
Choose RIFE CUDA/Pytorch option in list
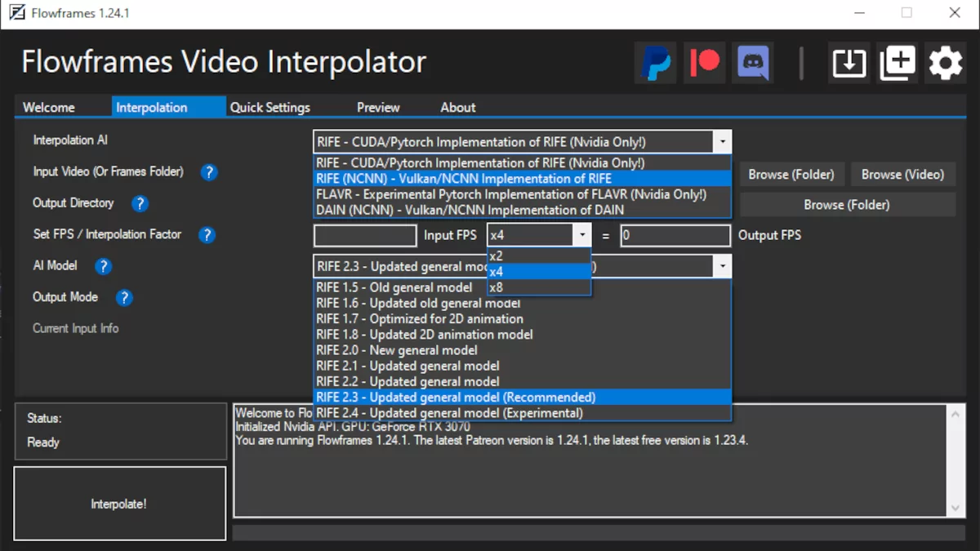tap(522, 163)
